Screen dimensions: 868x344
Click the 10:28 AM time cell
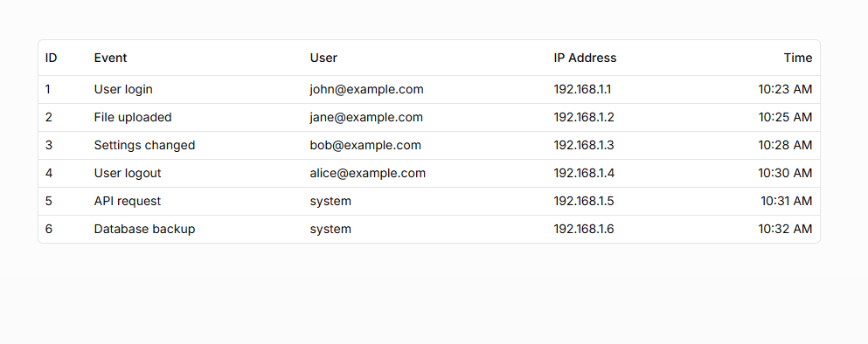(785, 146)
